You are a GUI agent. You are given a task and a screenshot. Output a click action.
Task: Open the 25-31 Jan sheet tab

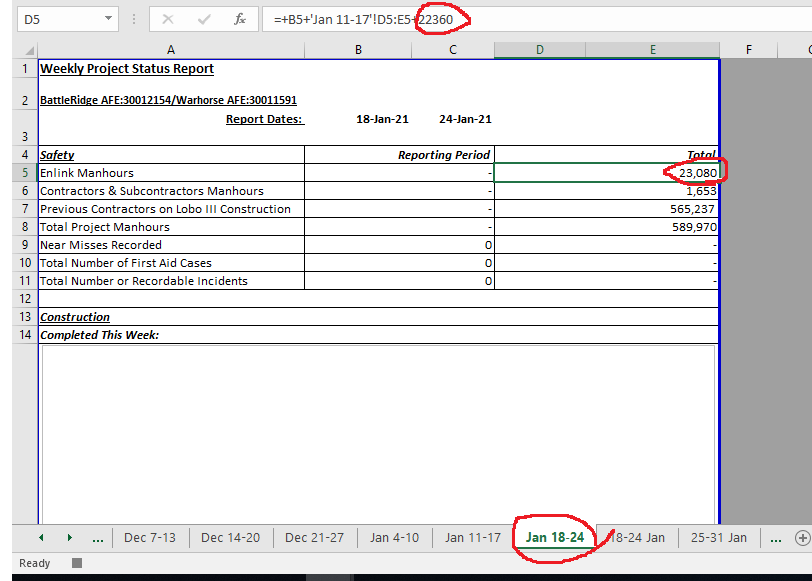[x=719, y=538]
